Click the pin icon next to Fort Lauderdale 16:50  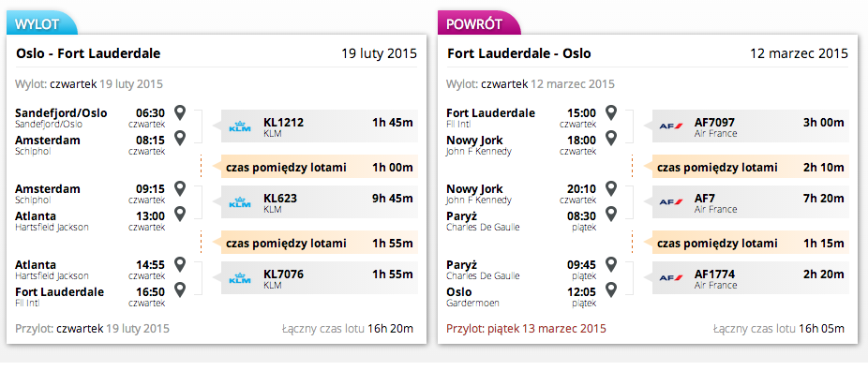click(179, 289)
